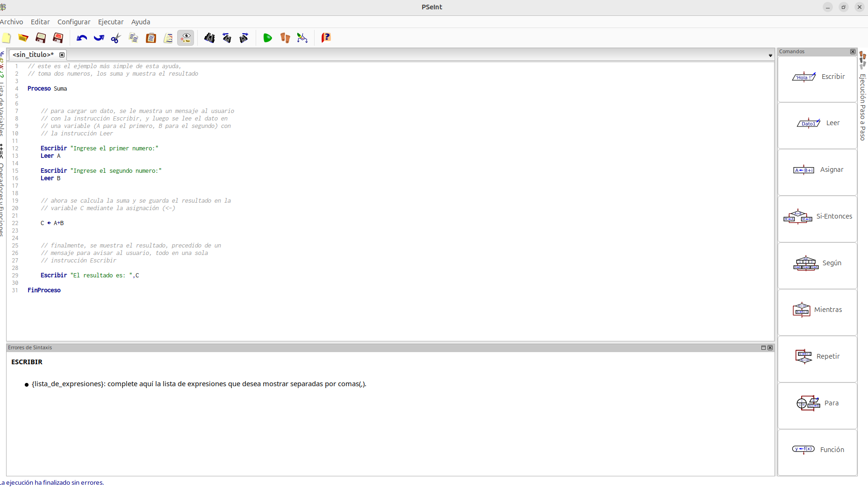Toggle the Lista de Variables side panel

(2, 107)
